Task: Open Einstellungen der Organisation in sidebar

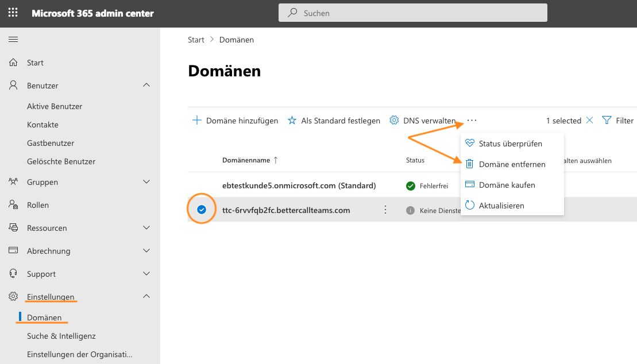Action: pos(80,354)
